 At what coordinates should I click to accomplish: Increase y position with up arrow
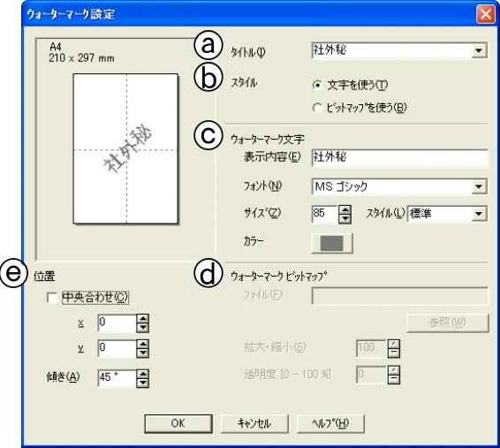click(142, 345)
